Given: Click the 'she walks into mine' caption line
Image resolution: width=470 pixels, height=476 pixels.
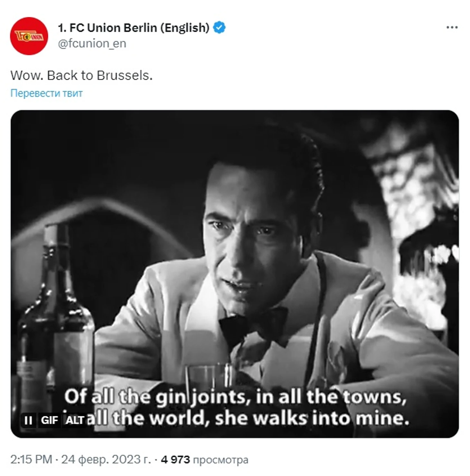Looking at the screenshot, I should coord(312,418).
